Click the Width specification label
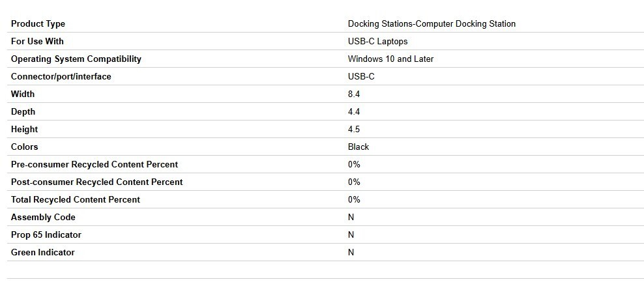 (x=23, y=94)
